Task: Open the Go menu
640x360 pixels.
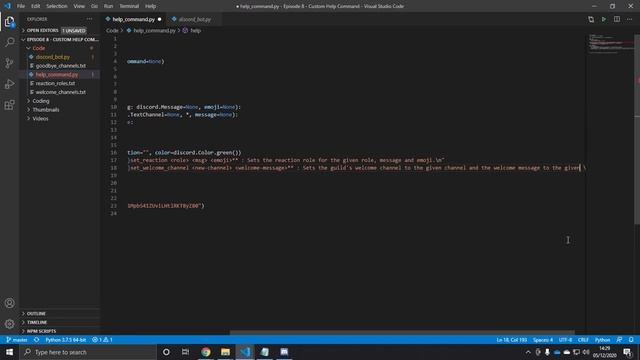Action: 94,6
